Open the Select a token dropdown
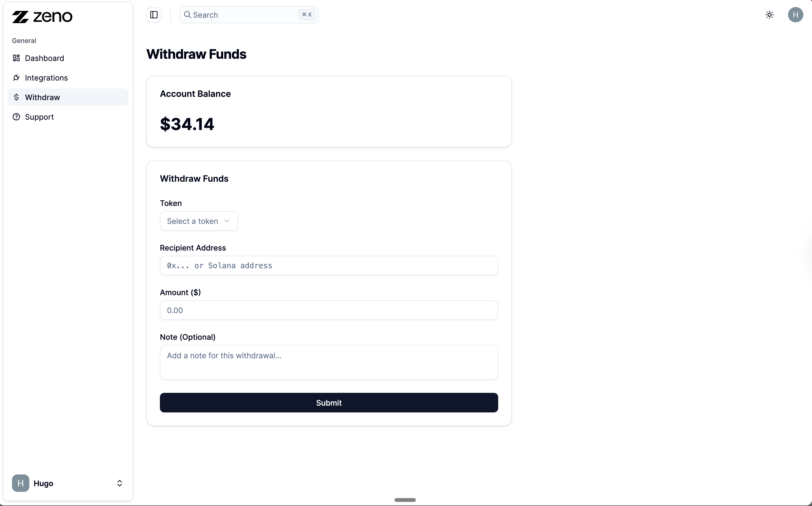Screen dimensions: 812x506 [199, 221]
